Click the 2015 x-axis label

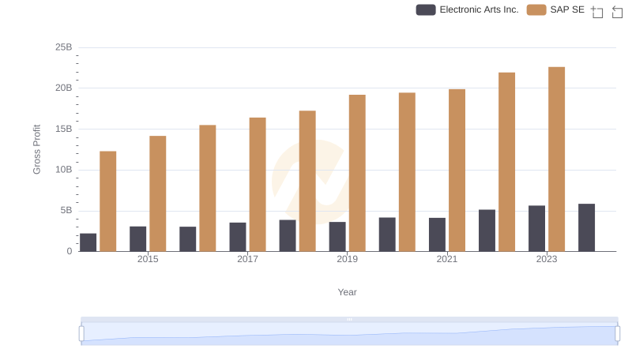[x=148, y=259]
